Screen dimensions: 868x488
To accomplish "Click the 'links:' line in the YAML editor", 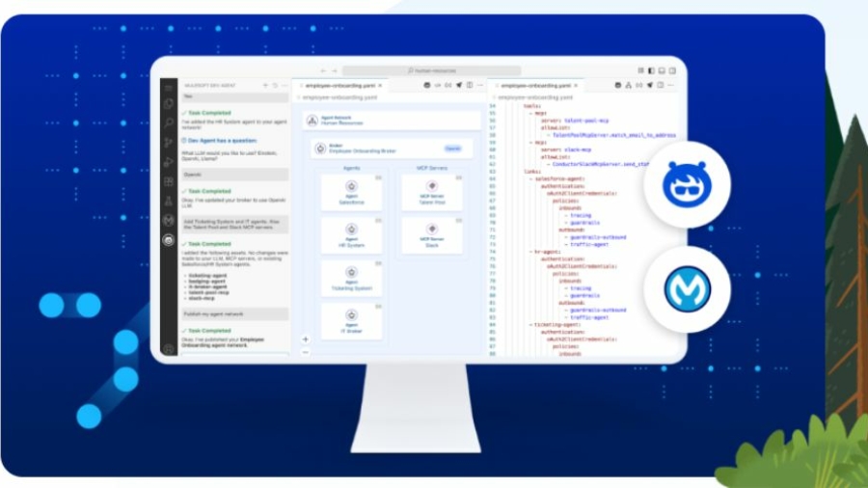I will point(532,172).
